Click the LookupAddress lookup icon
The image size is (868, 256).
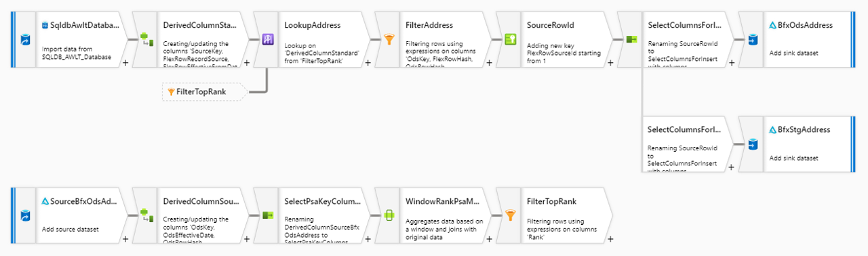tap(268, 39)
